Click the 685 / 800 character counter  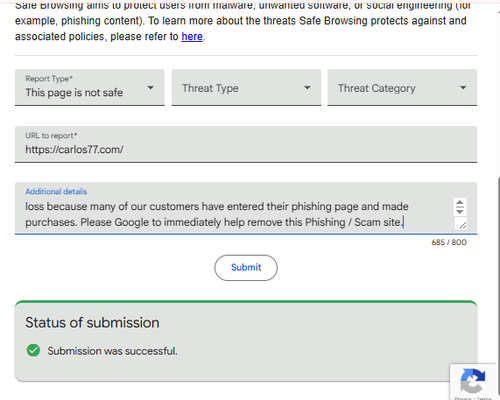tap(449, 242)
